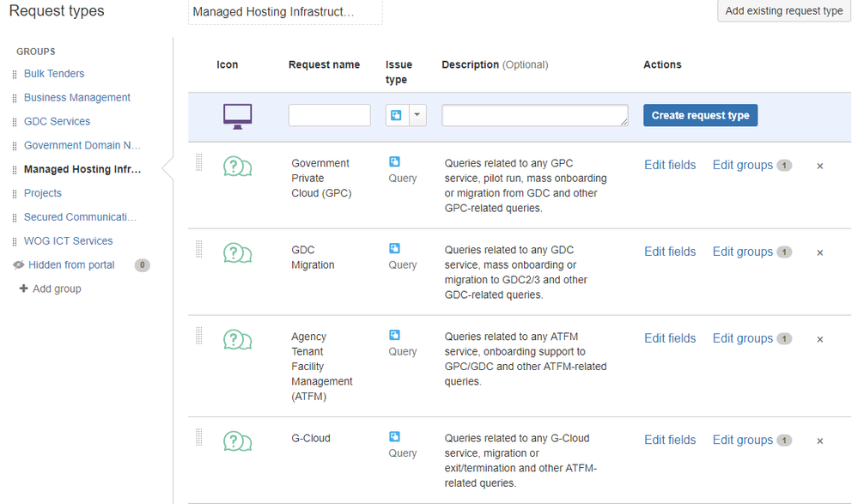This screenshot has width=858, height=504.
Task: Edit fields for Agency Tenant Facility Management
Action: pos(670,338)
